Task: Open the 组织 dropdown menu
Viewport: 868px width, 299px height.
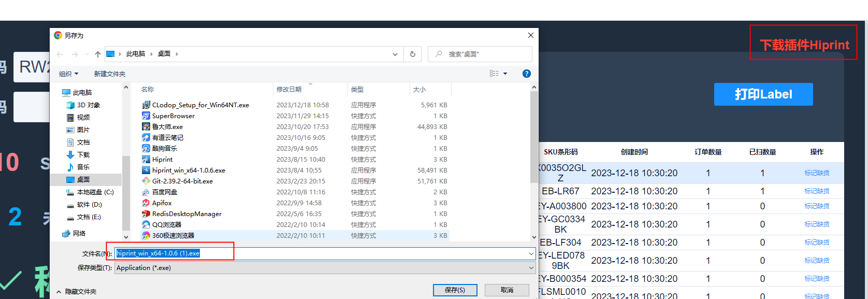Action: (68, 74)
